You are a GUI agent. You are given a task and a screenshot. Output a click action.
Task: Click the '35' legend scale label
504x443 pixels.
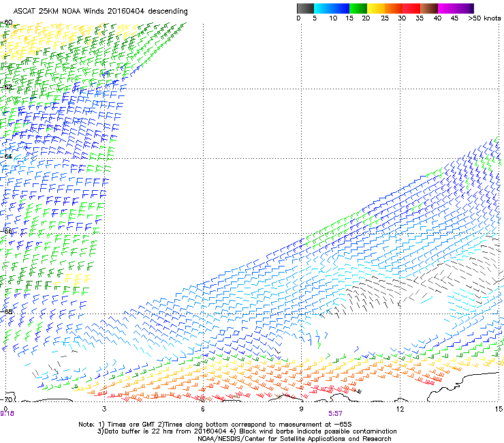point(420,18)
